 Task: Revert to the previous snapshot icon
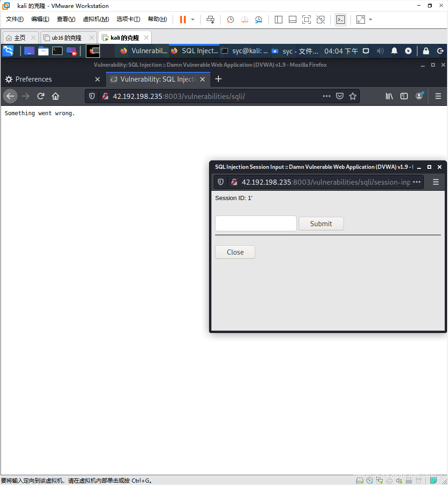tap(245, 20)
